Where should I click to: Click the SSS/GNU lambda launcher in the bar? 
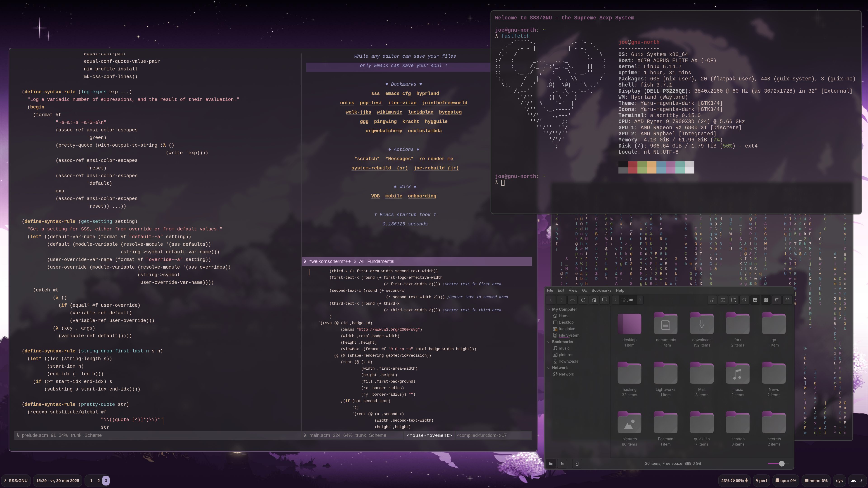point(16,481)
